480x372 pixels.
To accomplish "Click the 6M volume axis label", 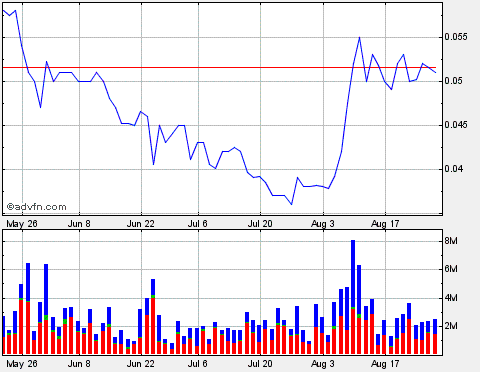I will pos(451,269).
